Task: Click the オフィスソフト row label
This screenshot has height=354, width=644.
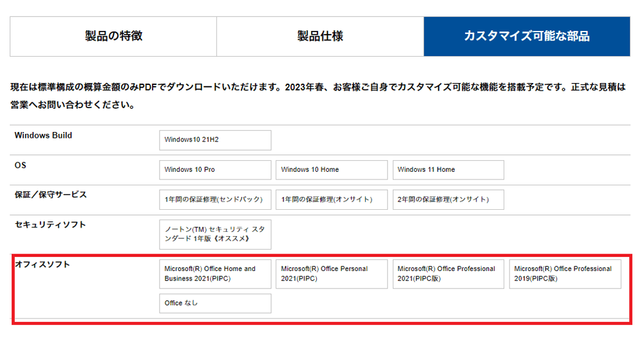Action: tap(43, 265)
